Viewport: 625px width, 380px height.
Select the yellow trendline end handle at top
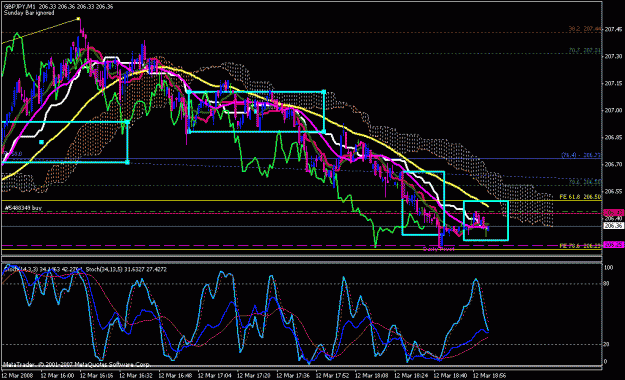point(79,18)
